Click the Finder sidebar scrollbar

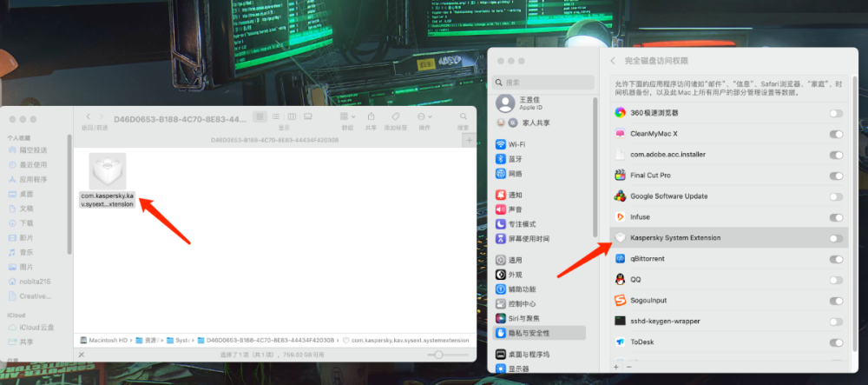pos(69,194)
